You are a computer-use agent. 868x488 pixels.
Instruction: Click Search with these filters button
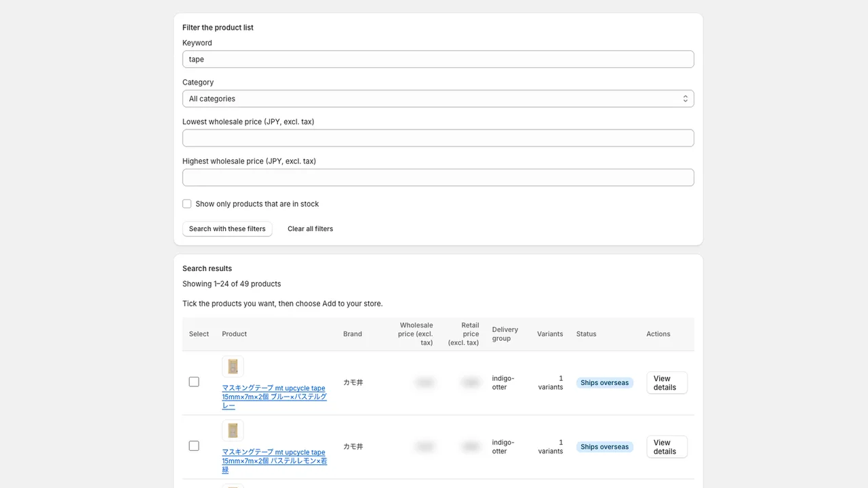click(x=227, y=228)
